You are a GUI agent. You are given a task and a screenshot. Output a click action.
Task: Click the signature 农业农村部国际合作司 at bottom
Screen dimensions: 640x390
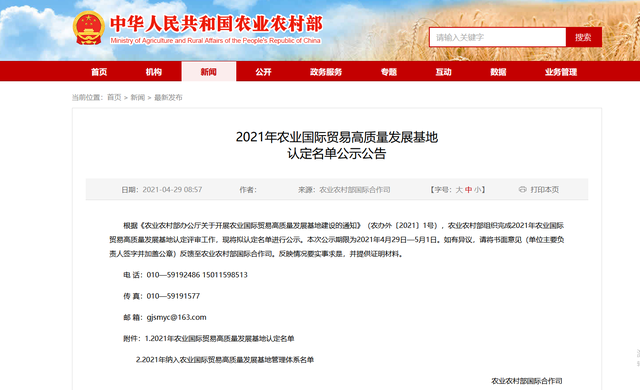pos(527,381)
